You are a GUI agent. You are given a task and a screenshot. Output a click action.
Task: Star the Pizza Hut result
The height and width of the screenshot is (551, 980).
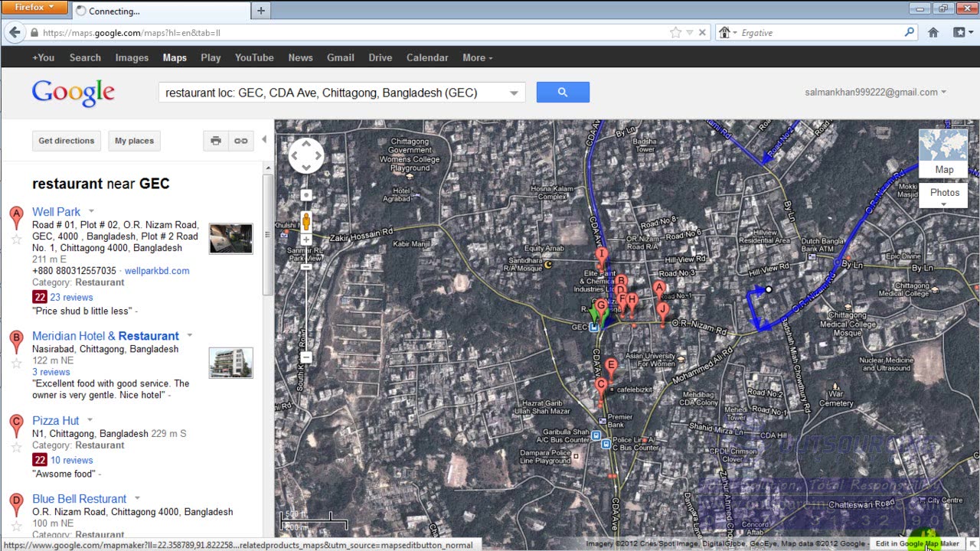(x=16, y=448)
